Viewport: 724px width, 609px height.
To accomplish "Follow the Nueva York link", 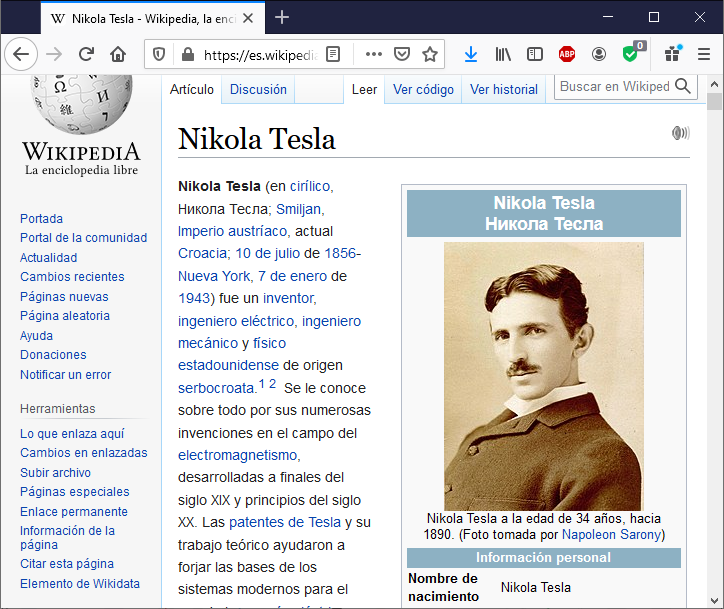I will point(214,276).
